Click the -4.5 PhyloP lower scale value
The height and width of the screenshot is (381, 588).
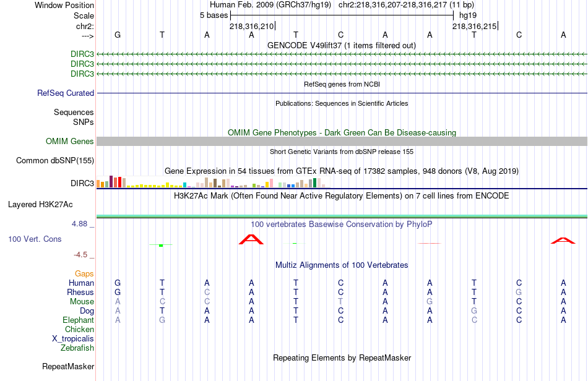tap(80, 255)
